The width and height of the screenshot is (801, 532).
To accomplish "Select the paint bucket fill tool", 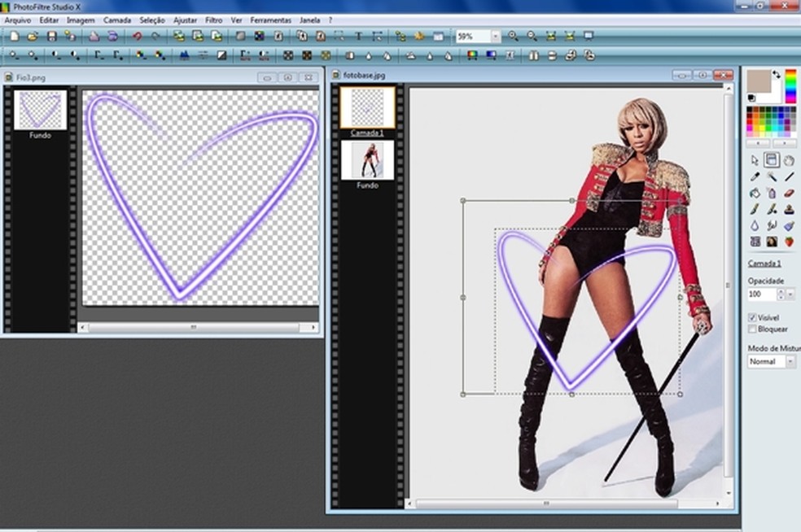I will coord(755,193).
